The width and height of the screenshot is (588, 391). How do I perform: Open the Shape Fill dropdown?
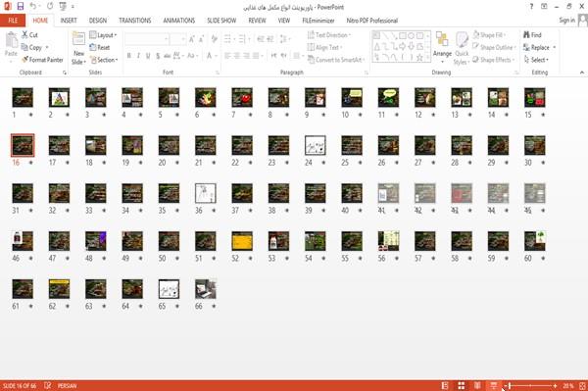[489, 35]
